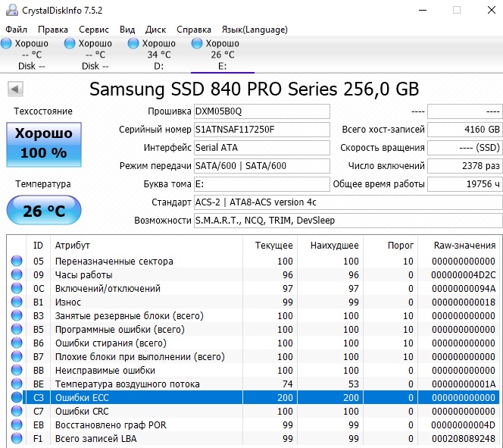Click status orb of row C7 Ошибки CRC
Viewport: 503px width, 448px height.
(17, 411)
